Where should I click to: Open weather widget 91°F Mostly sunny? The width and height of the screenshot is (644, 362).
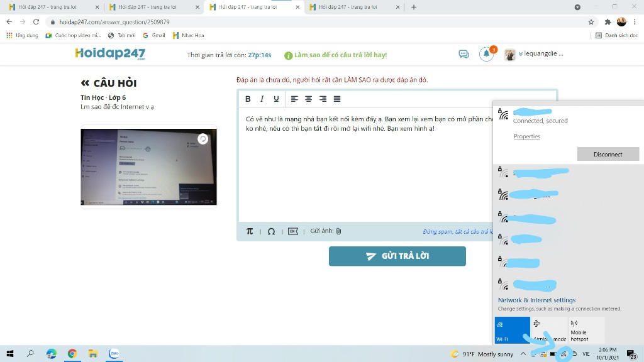point(482,354)
